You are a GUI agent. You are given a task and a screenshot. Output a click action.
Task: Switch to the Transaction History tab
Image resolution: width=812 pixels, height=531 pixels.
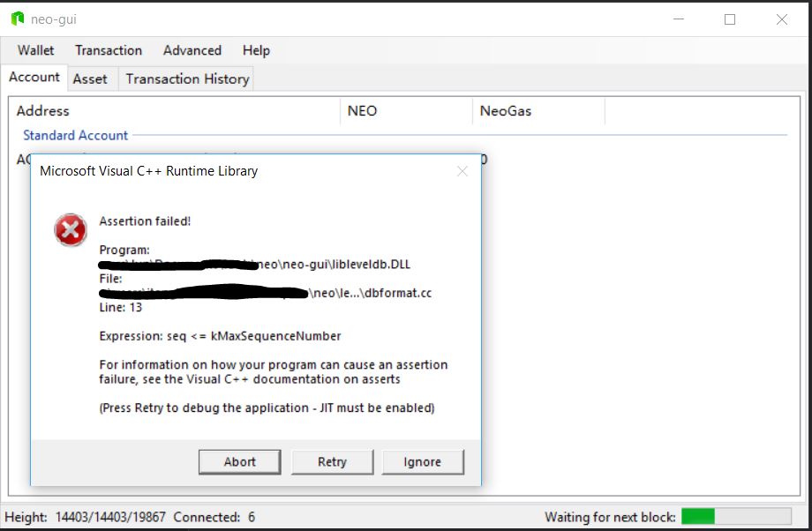(x=187, y=79)
